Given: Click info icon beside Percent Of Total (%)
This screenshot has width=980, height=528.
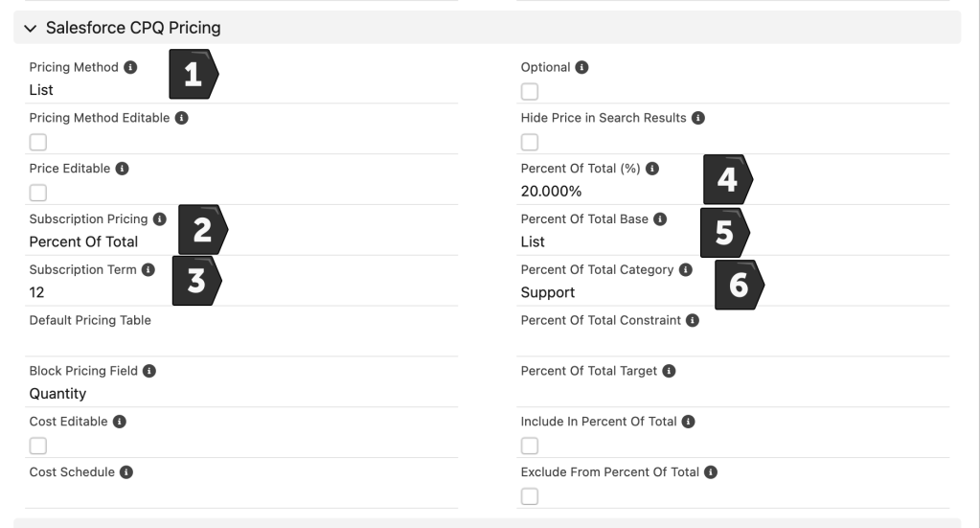Looking at the screenshot, I should (x=652, y=169).
